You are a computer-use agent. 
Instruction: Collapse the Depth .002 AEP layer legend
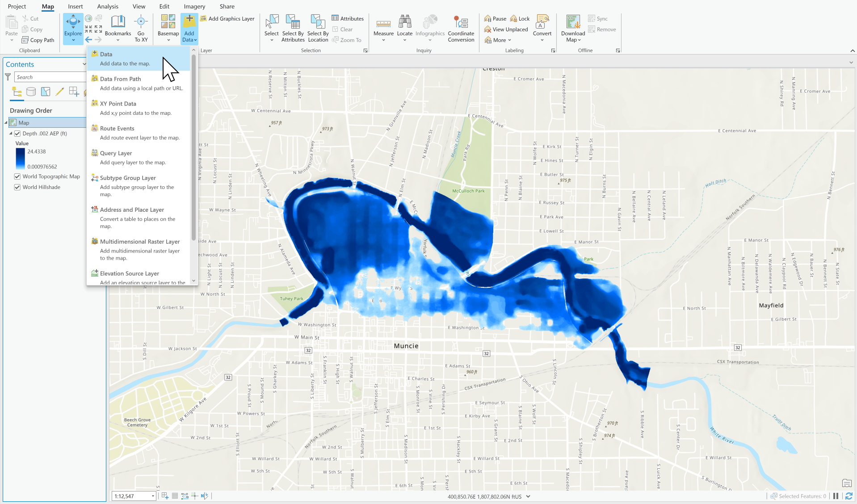(x=11, y=133)
